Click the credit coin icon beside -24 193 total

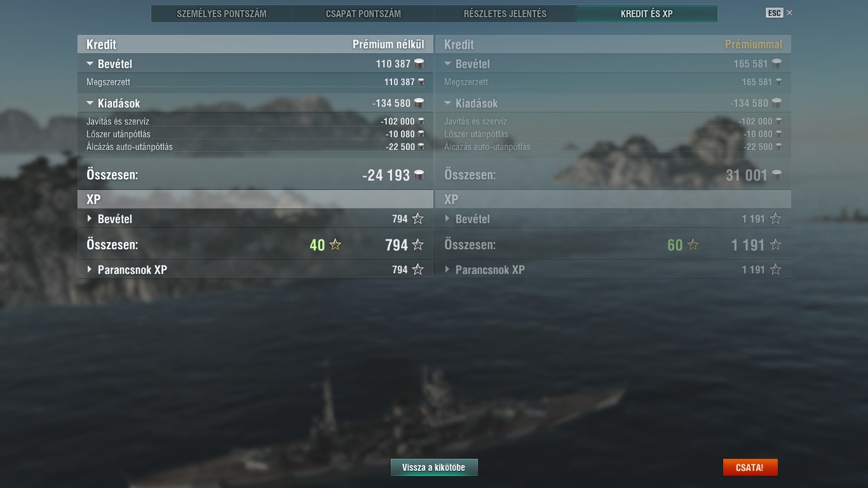(x=419, y=175)
